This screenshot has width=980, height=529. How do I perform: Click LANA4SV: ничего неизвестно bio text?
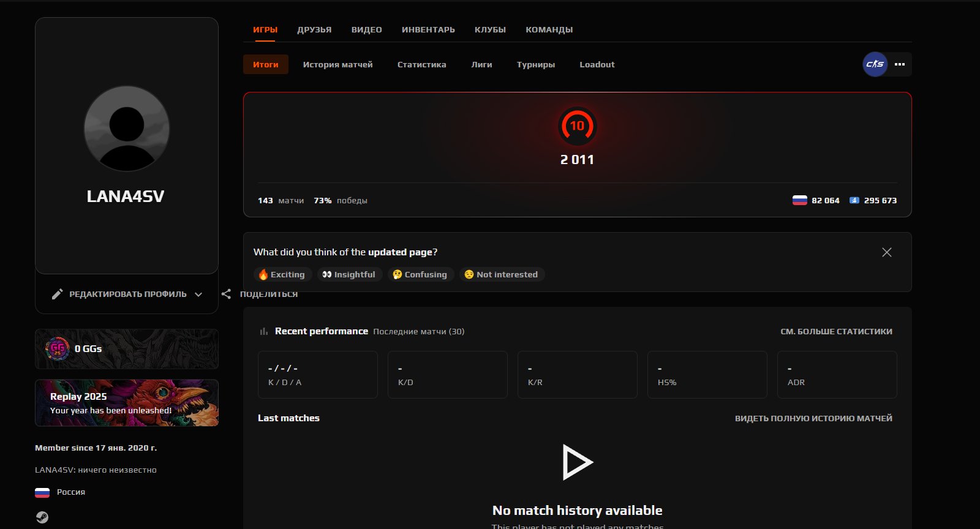point(96,470)
